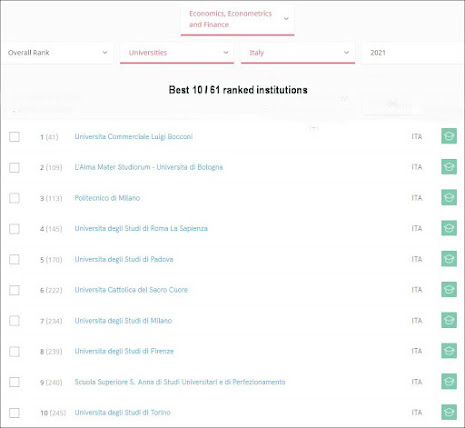Click graduation cap icon for Cattolica del Sacro Cuore

(x=449, y=290)
